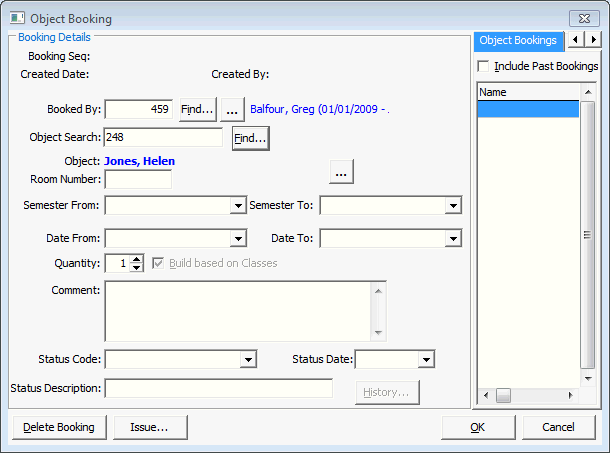Toggle Build based on Classes checkbox

click(158, 263)
